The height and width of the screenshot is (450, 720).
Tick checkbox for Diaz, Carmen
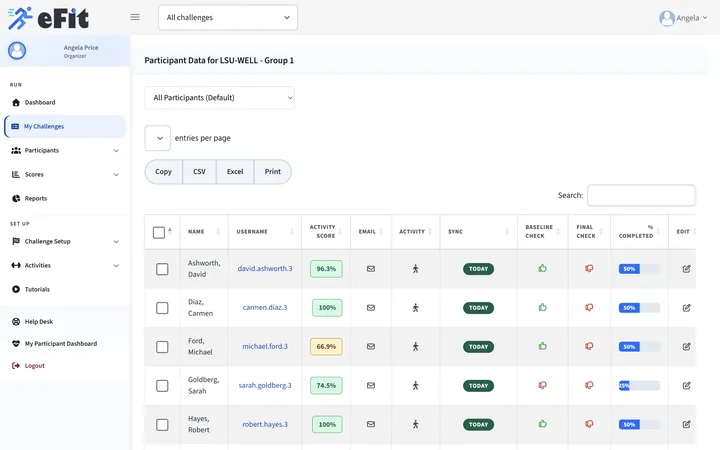pos(162,308)
